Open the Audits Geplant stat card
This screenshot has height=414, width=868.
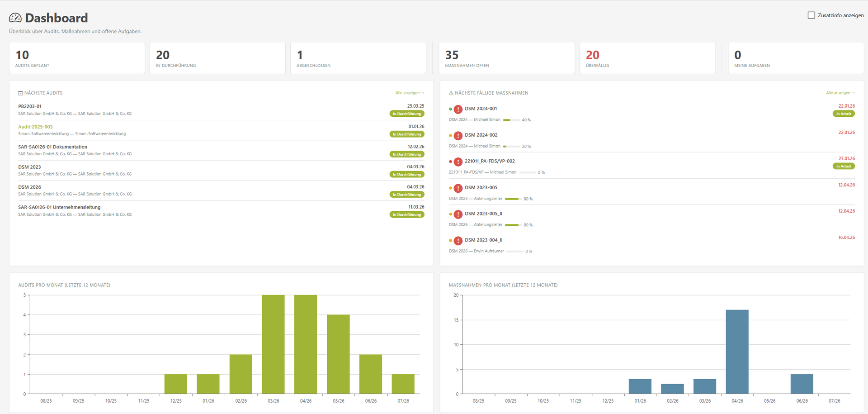pos(77,58)
